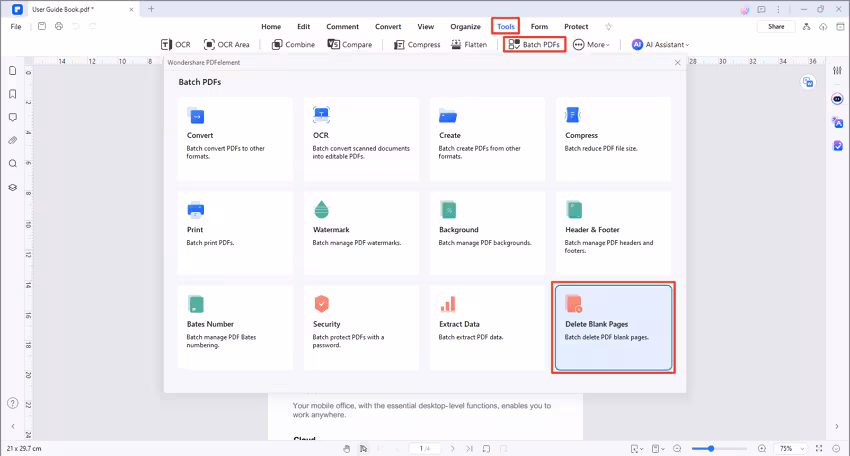
Task: Open the bookmarks sidebar panel
Action: (12, 94)
